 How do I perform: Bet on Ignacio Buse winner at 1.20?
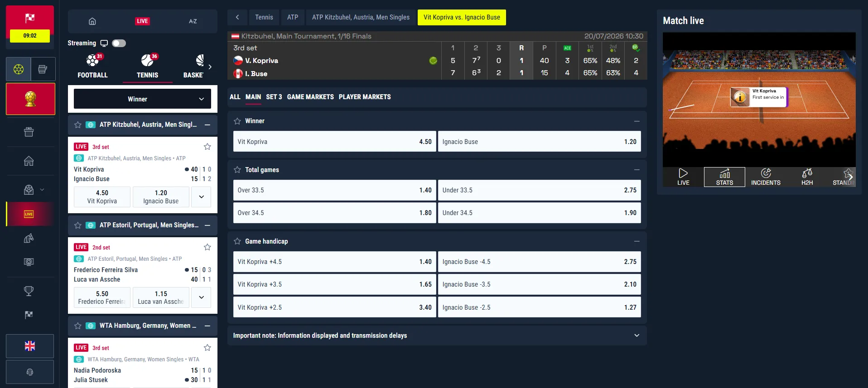point(540,142)
